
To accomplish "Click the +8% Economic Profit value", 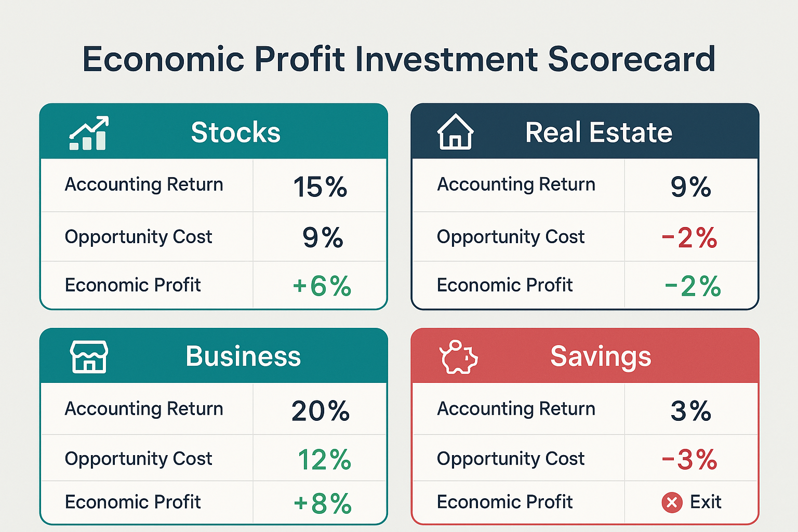I will (323, 503).
